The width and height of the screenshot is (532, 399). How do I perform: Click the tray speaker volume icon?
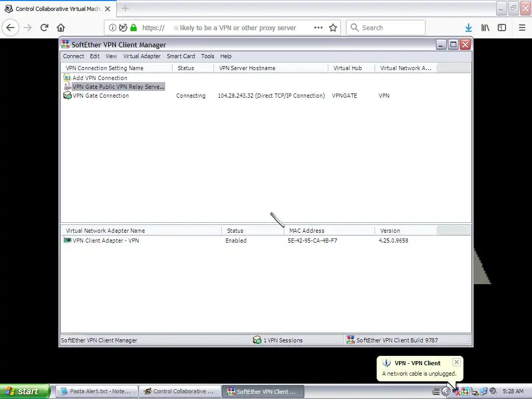click(493, 391)
